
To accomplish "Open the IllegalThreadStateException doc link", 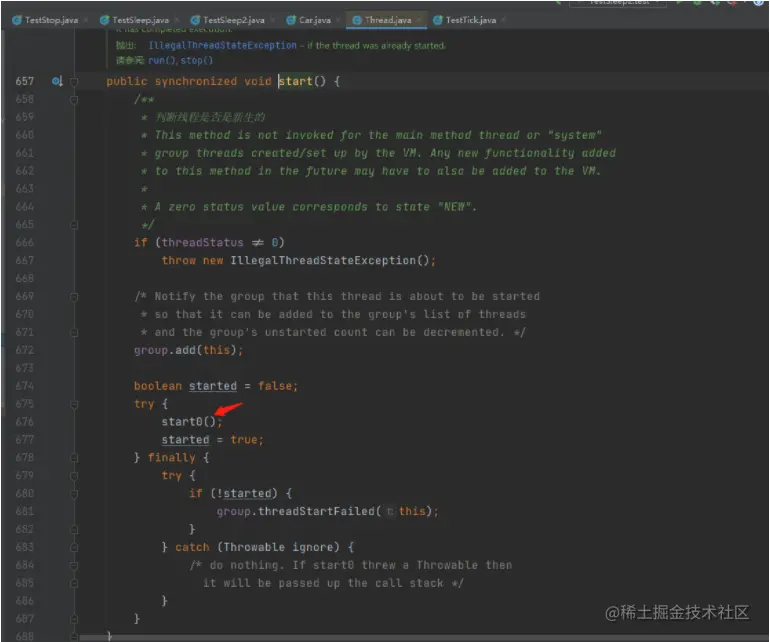I will click(222, 45).
